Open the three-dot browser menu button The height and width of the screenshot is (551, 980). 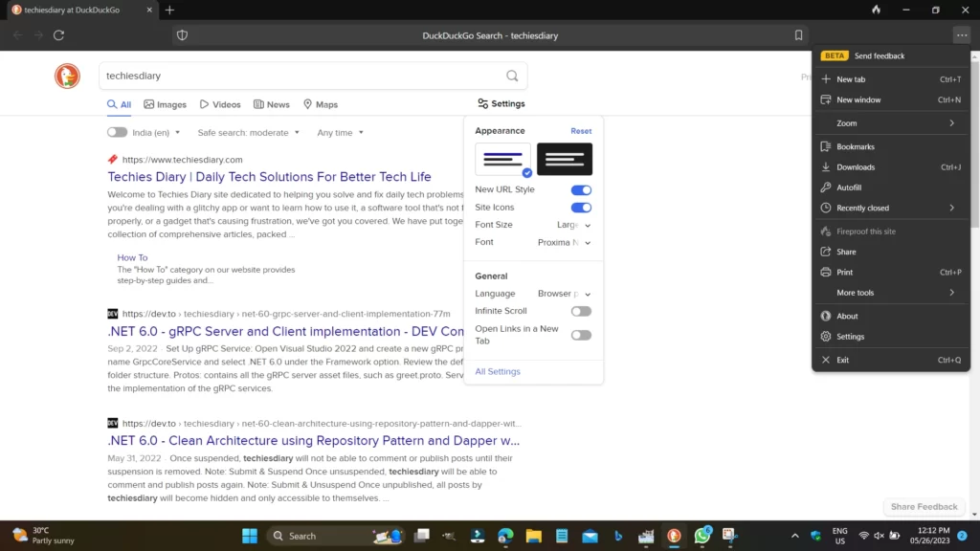pos(961,35)
